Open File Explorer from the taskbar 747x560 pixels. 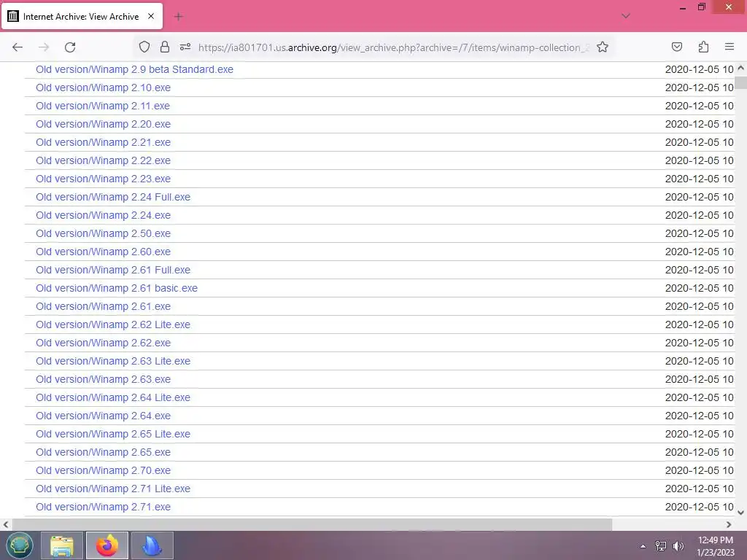pyautogui.click(x=62, y=545)
